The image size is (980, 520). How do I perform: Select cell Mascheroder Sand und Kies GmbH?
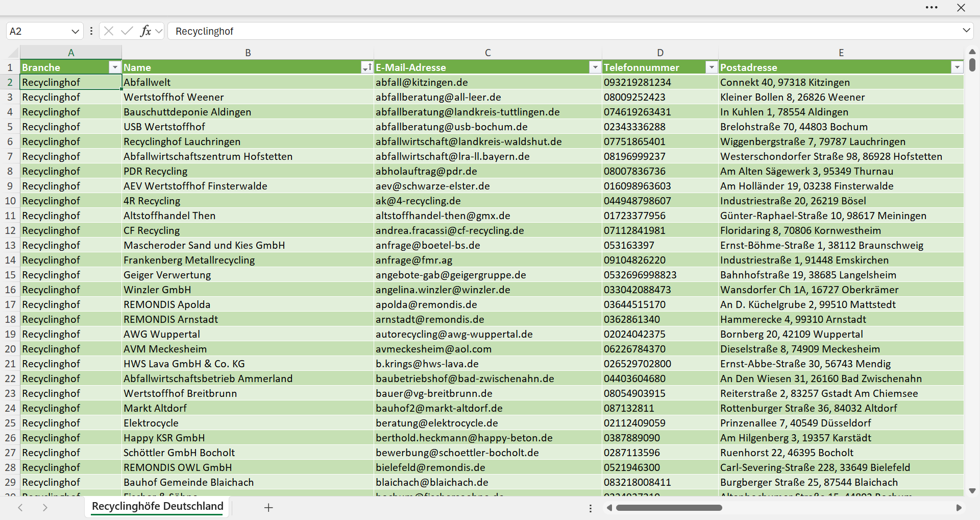[x=248, y=245]
